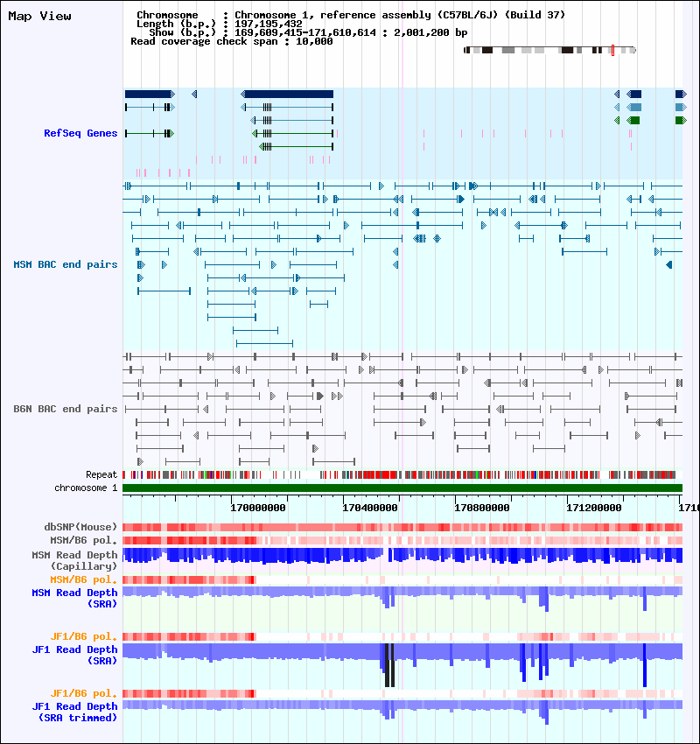Viewport: 700px width, 744px height.
Task: Select the MSM Read Depth (SRA) label
Action: click(74, 598)
